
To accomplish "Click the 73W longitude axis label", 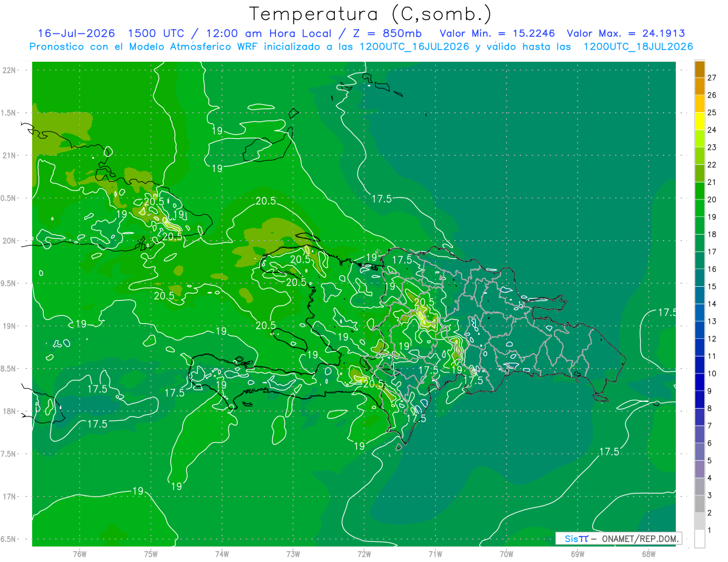I will point(293,554).
